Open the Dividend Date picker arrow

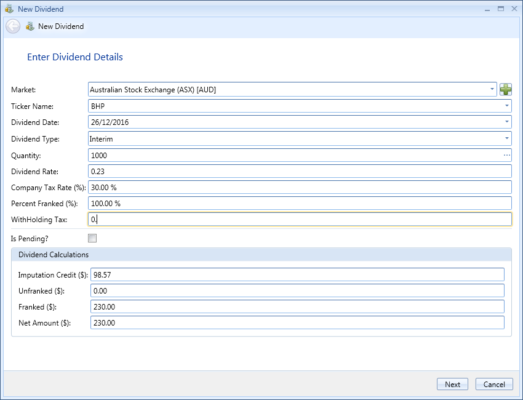[507, 122]
